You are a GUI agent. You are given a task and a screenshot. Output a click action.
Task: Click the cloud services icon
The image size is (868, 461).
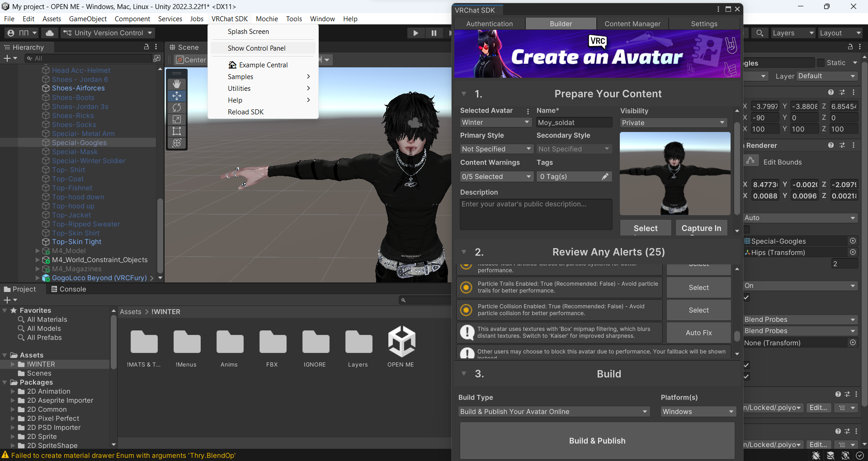point(50,33)
